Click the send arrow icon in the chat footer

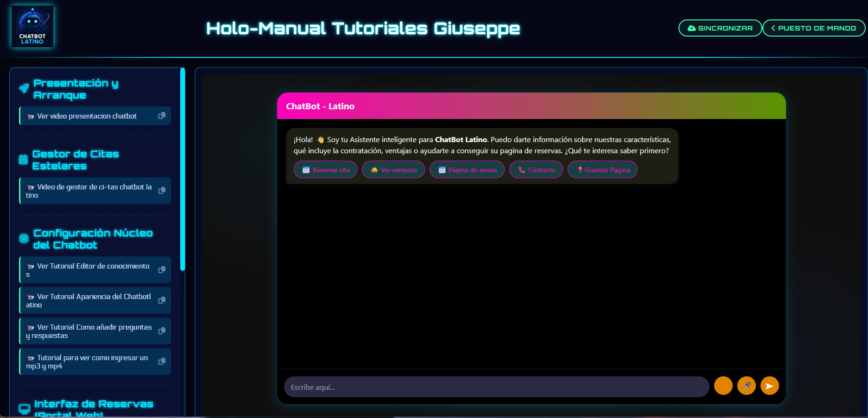tap(770, 386)
